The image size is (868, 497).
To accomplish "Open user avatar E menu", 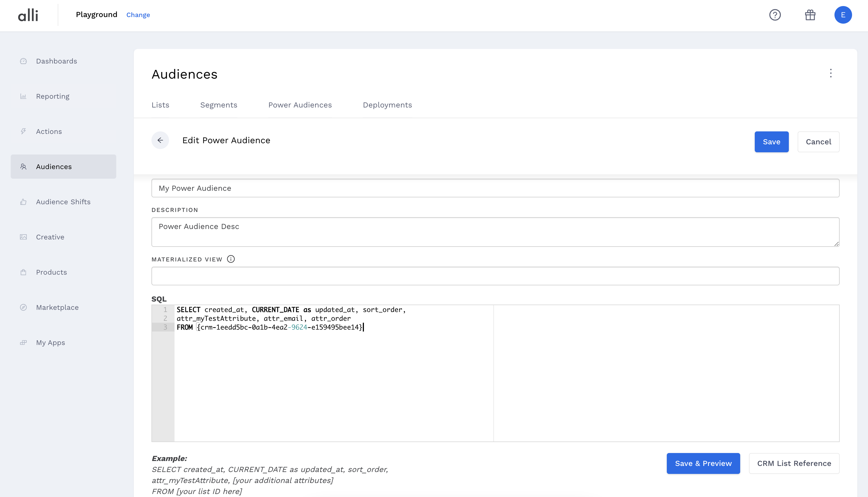I will pos(843,15).
